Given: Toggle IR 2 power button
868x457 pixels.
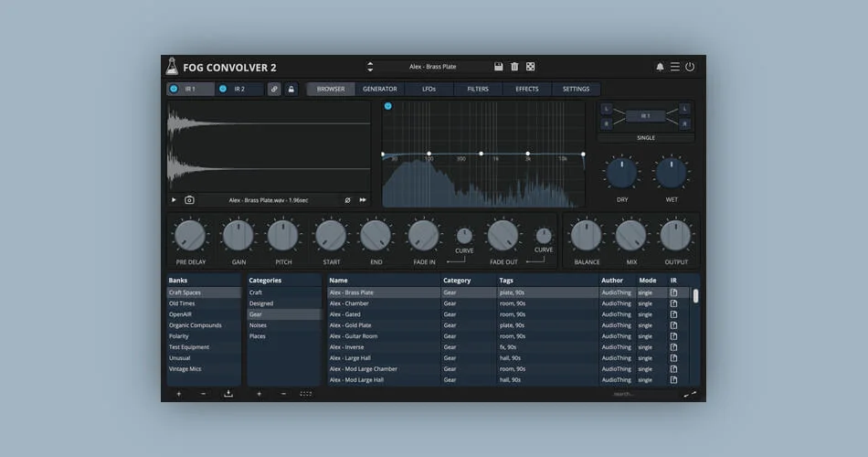Looking at the screenshot, I should click(223, 89).
